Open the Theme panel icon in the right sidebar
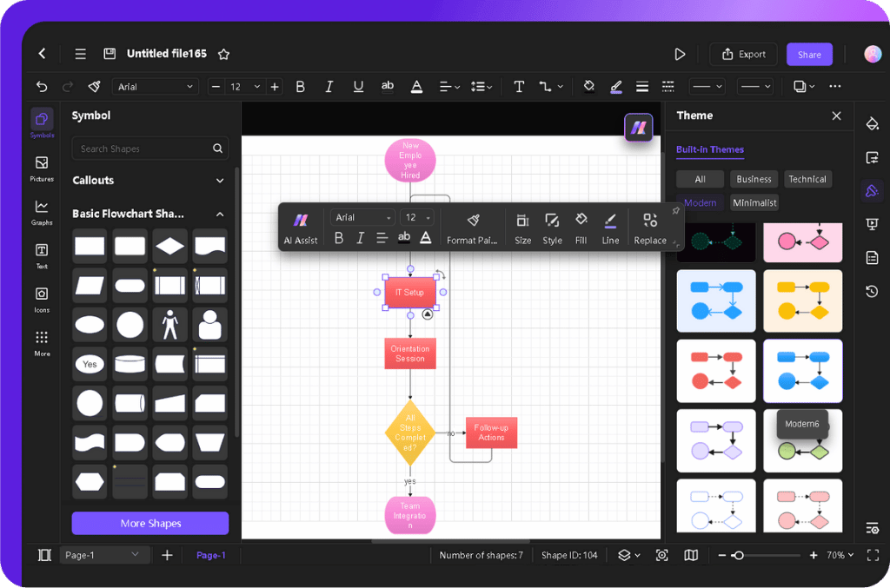This screenshot has width=890, height=588. pos(872,191)
